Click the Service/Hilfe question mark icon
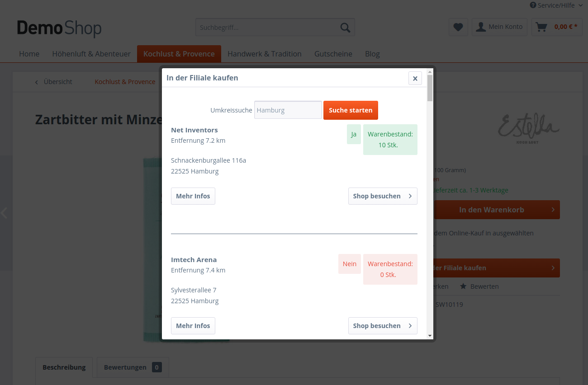 pos(533,5)
